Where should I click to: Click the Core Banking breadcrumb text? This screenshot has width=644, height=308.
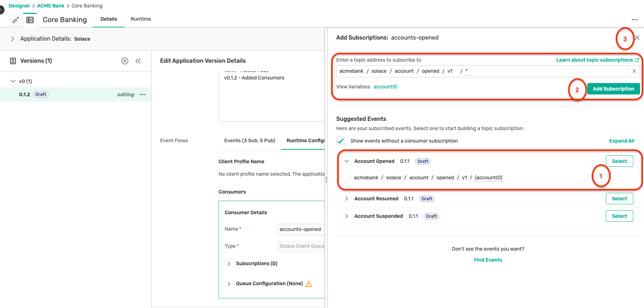87,6
